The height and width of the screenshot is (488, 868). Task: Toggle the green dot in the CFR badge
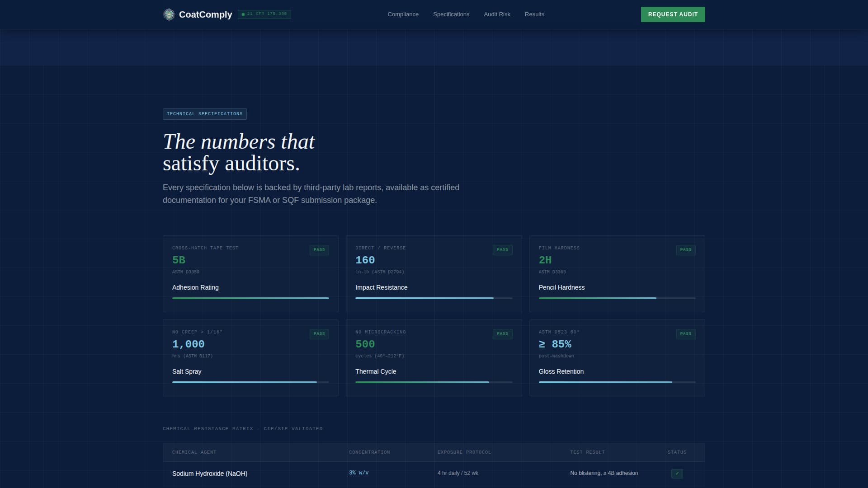pyautogui.click(x=244, y=14)
